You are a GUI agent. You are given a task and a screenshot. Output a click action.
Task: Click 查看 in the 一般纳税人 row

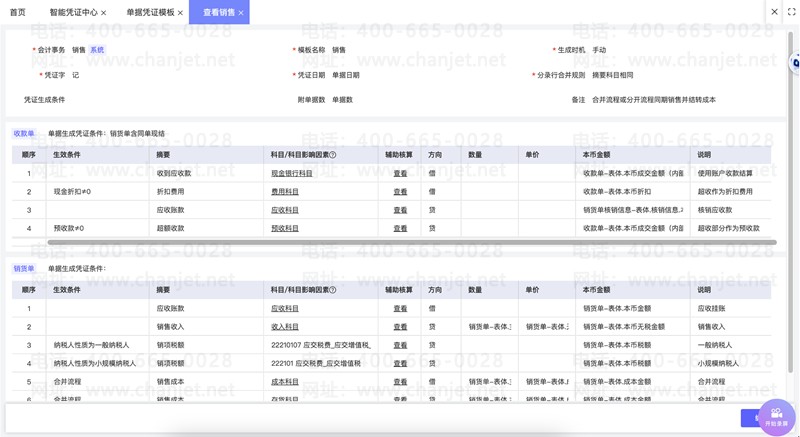400,345
